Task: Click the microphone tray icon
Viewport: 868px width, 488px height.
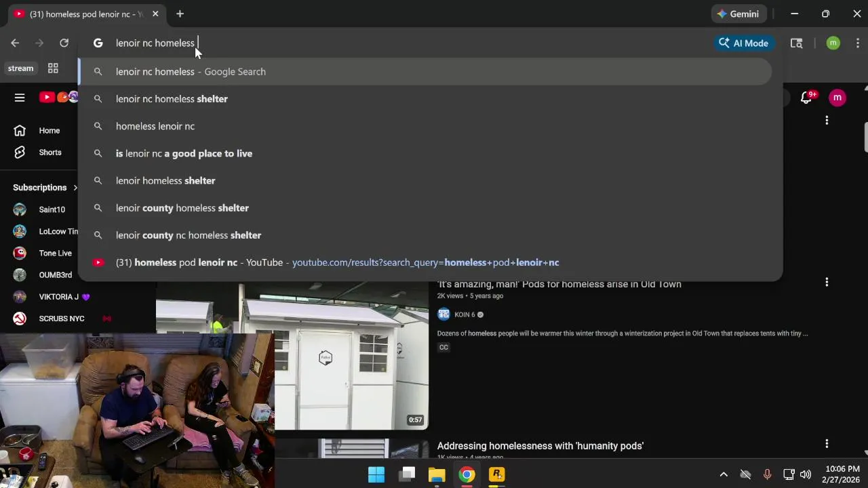Action: [767, 474]
